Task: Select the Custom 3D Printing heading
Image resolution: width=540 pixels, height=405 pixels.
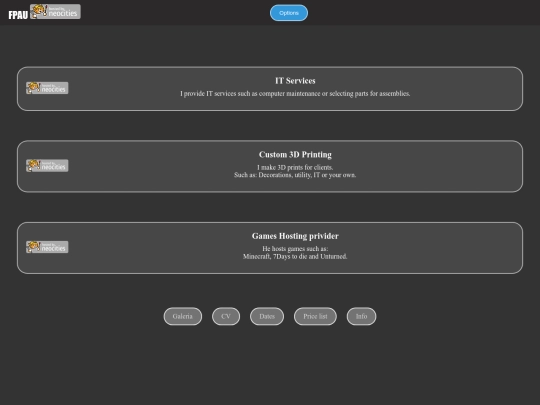Action: (x=295, y=155)
